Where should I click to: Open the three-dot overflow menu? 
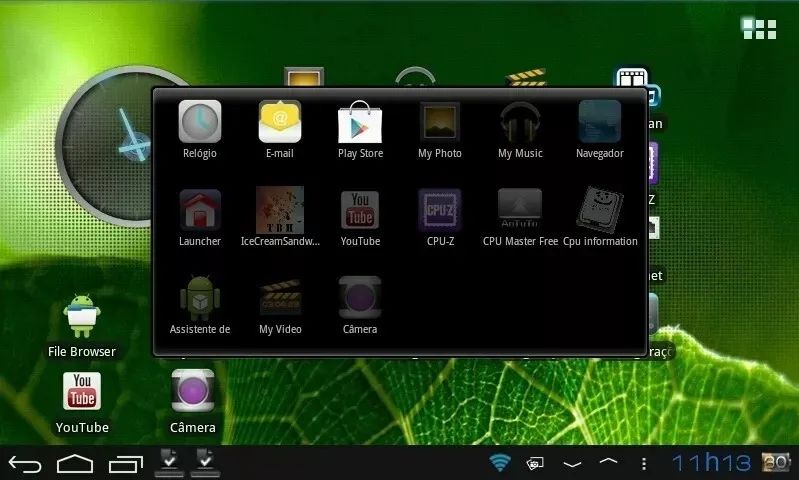pos(644,463)
